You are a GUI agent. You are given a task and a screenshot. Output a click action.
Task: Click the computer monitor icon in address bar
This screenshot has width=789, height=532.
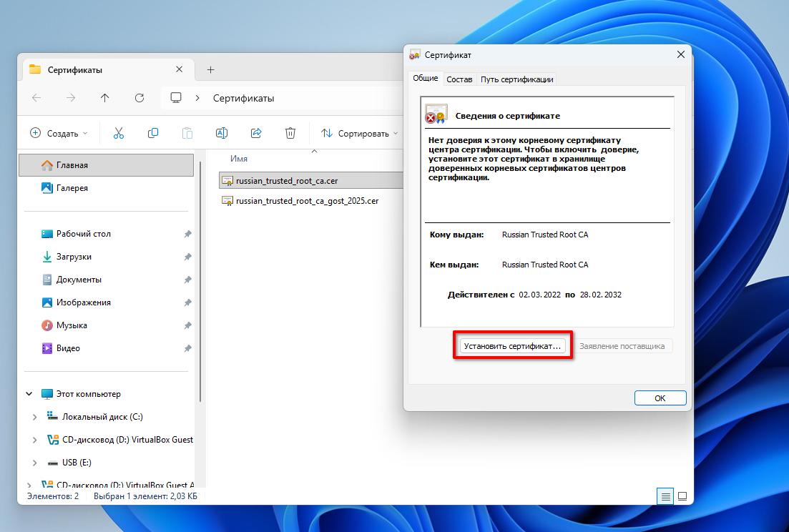[x=176, y=98]
